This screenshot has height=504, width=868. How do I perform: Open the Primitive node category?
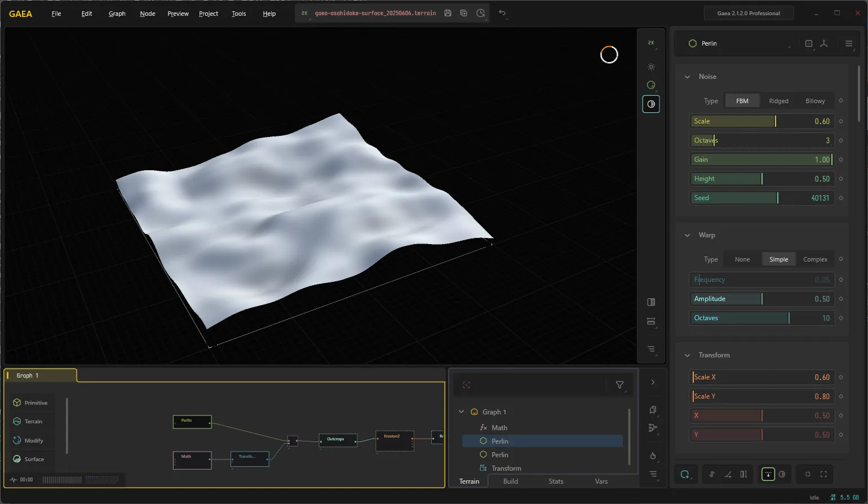click(x=31, y=403)
